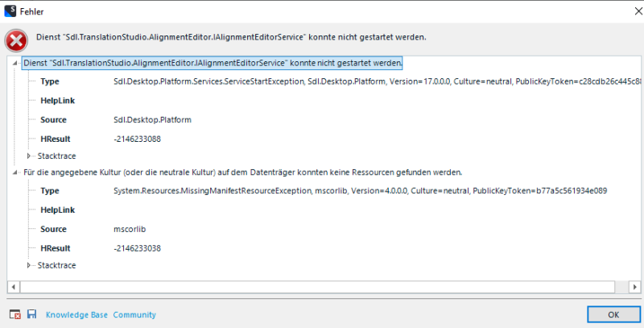
Task: Select Source value mscorlib
Action: coord(130,230)
